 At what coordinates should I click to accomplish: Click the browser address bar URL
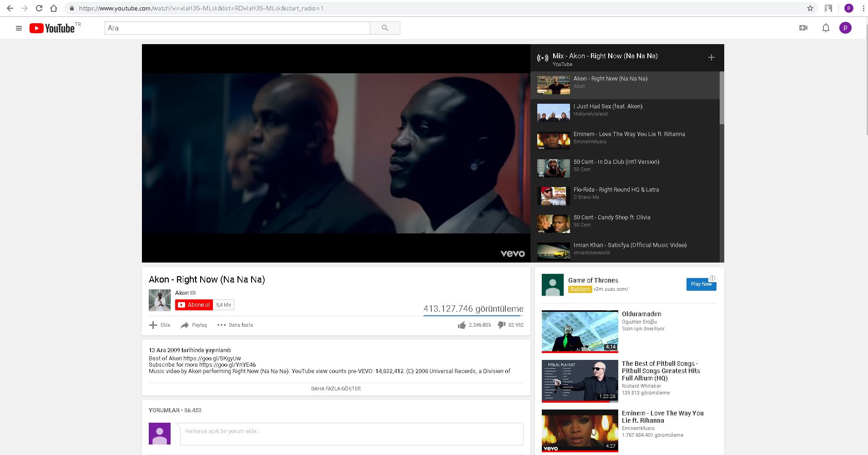point(201,8)
